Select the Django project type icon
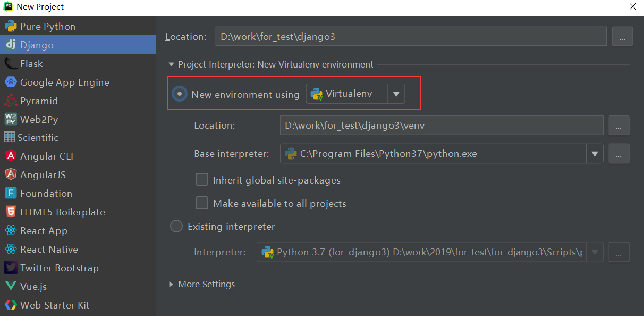 [x=11, y=45]
